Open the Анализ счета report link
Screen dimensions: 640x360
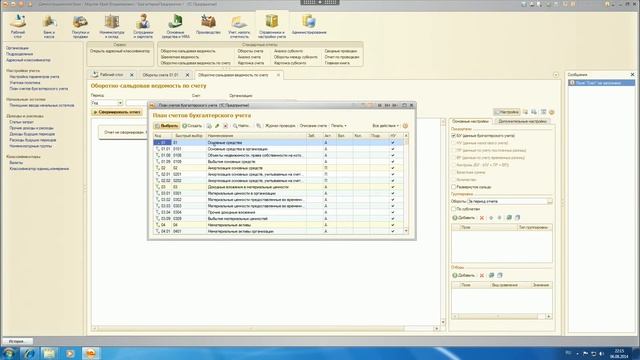click(x=249, y=57)
